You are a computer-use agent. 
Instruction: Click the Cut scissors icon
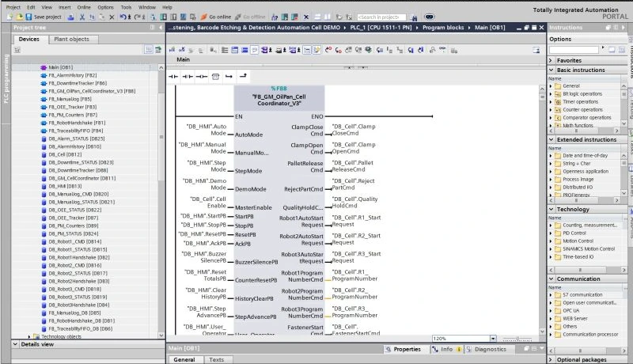coord(82,17)
